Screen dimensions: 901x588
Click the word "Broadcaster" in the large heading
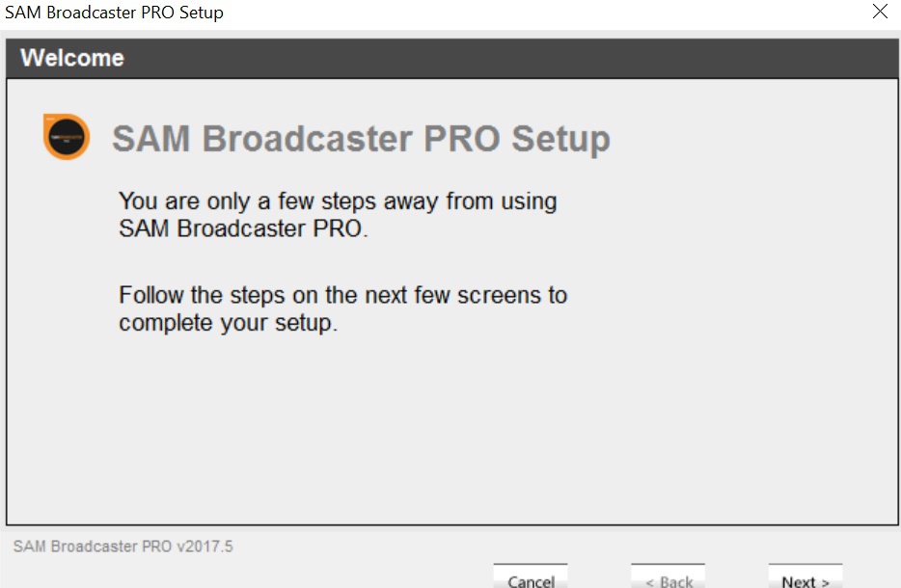tap(308, 139)
